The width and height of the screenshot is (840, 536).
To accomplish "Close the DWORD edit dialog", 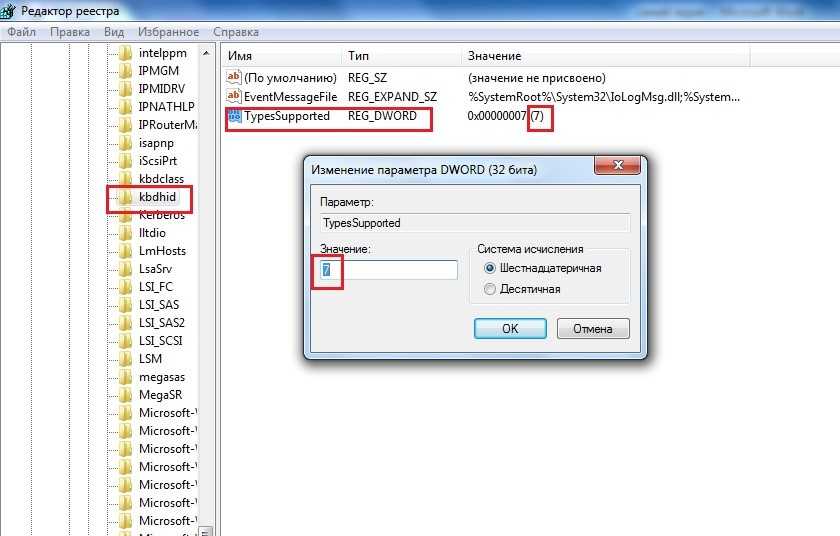I will pos(617,165).
